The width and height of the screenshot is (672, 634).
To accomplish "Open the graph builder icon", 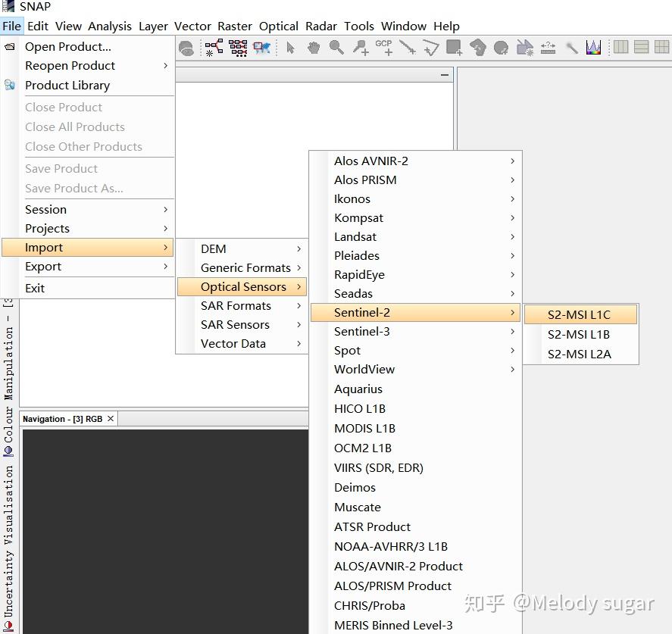I will [214, 48].
